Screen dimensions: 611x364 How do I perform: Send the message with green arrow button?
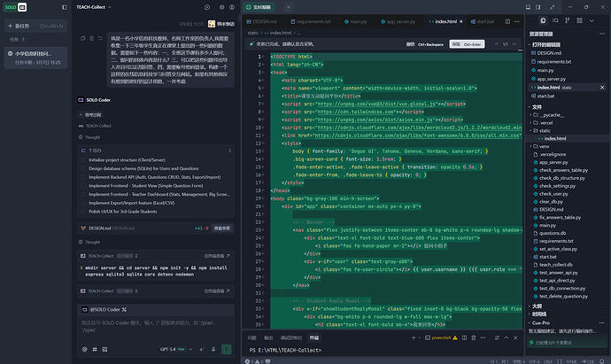click(227, 349)
